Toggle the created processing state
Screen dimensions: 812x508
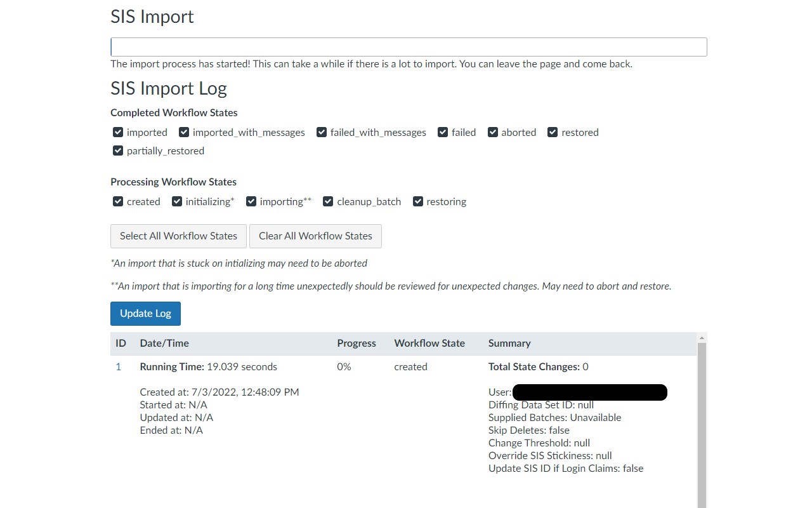118,201
